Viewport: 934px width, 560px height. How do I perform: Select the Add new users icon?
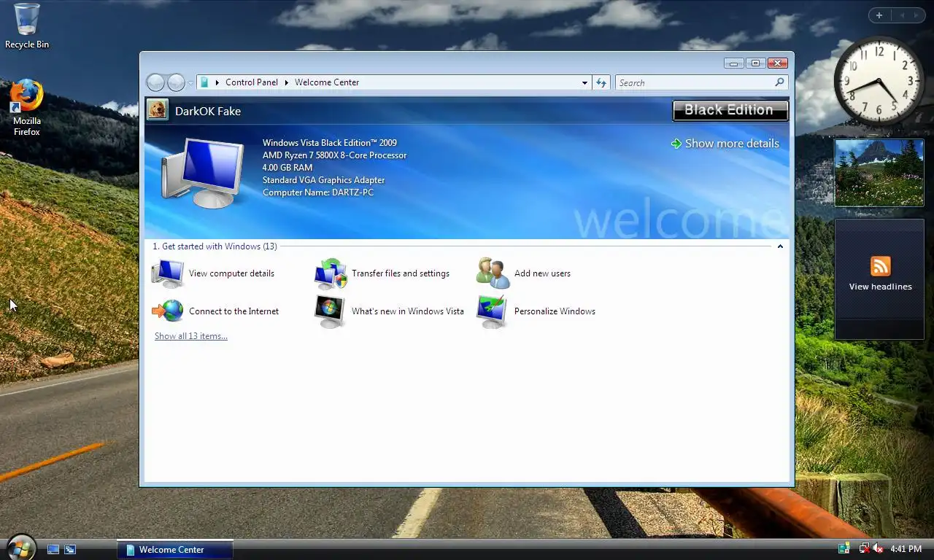pyautogui.click(x=493, y=273)
